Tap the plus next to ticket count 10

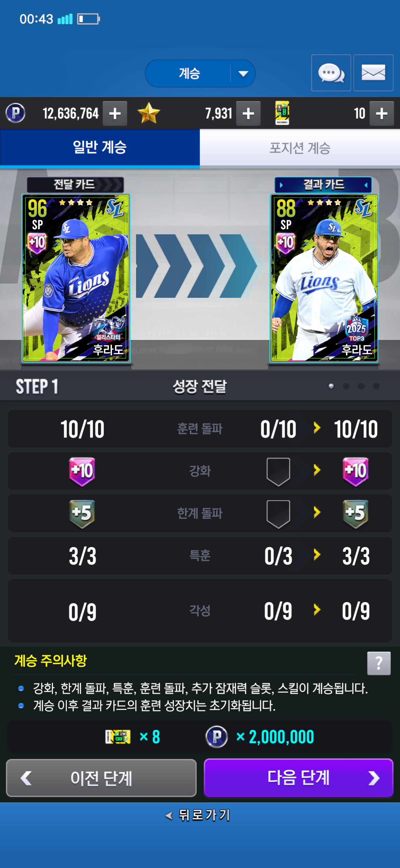pyautogui.click(x=382, y=113)
